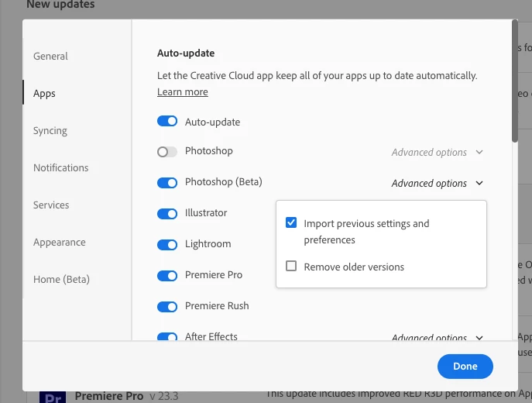Open the Notifications tab
This screenshot has height=403, width=532.
[x=60, y=167]
